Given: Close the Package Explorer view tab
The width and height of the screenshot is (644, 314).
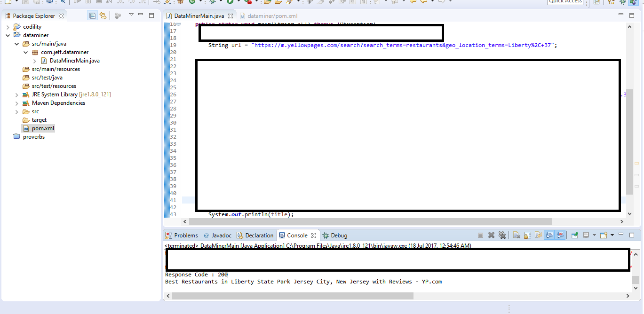Looking at the screenshot, I should [61, 16].
